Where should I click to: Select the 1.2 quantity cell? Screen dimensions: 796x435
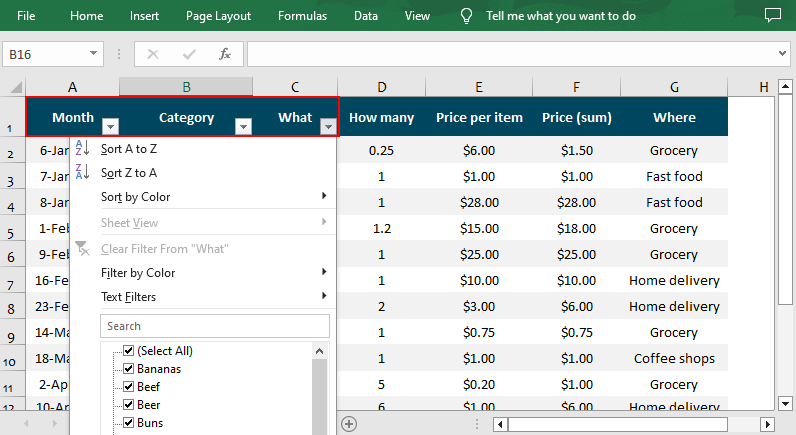coord(381,228)
